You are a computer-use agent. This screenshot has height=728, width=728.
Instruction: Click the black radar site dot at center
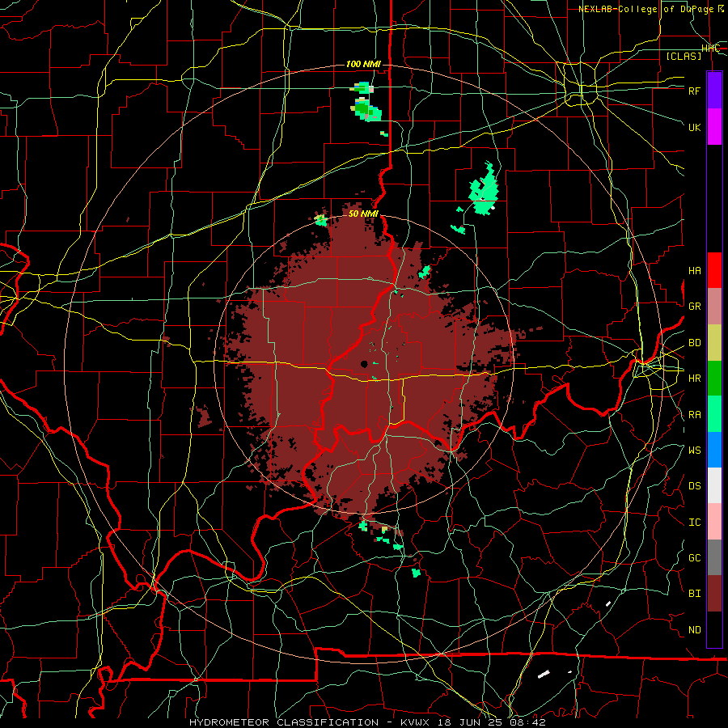coord(365,364)
